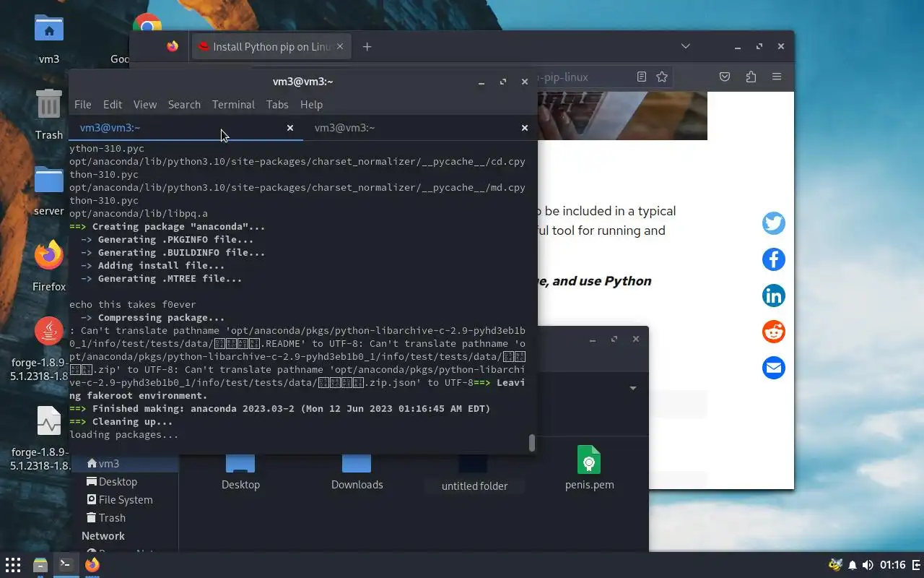Share the article on Reddit

click(773, 332)
